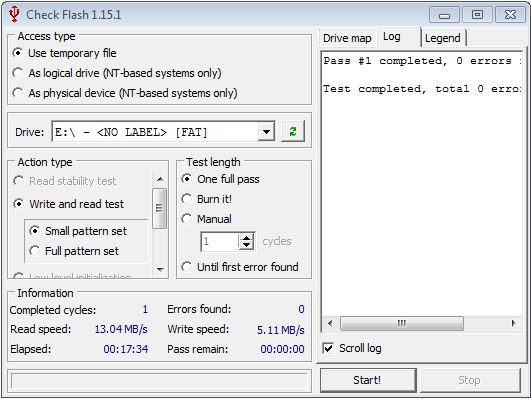Open the Legend tab

443,38
